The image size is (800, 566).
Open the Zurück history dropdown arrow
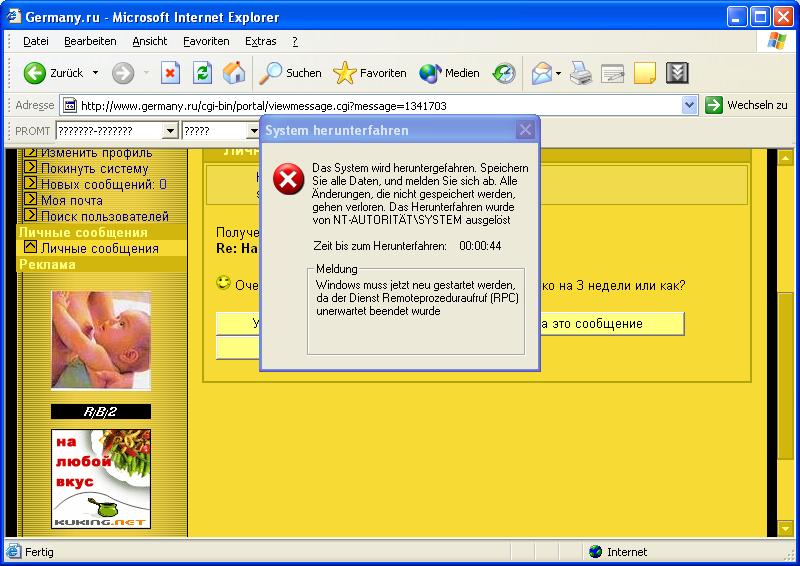click(x=95, y=73)
